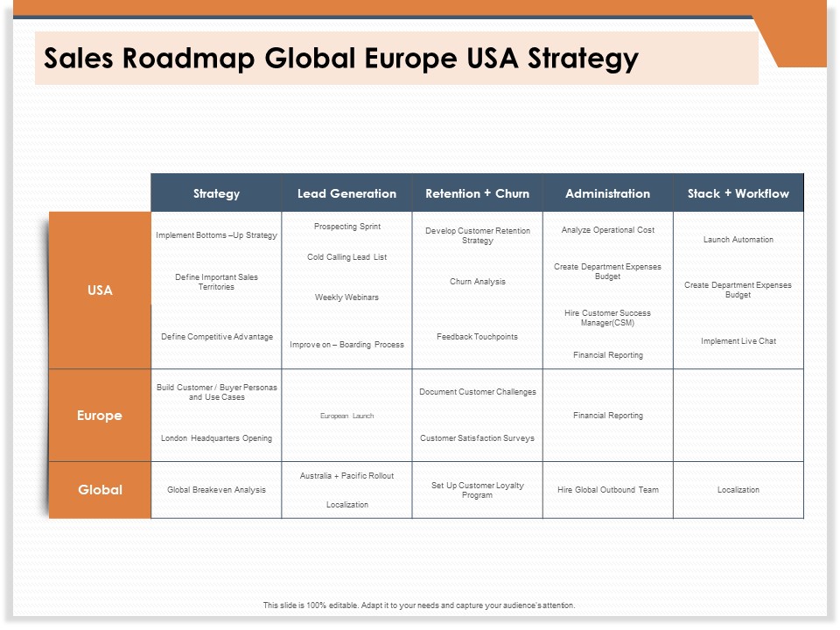The width and height of the screenshot is (840, 630).
Task: Click 'Document Customer Challenges' text
Action: click(x=478, y=392)
